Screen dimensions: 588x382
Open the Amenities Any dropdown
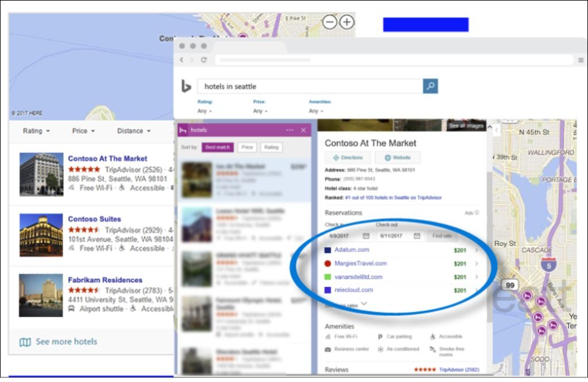tap(316, 111)
